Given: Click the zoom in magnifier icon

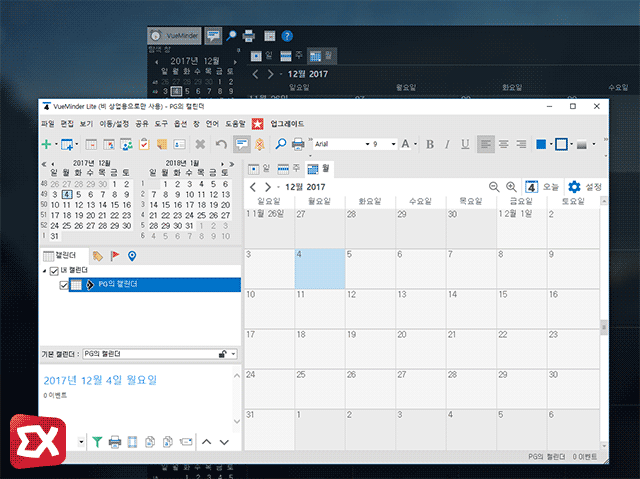Looking at the screenshot, I should pyautogui.click(x=511, y=187).
